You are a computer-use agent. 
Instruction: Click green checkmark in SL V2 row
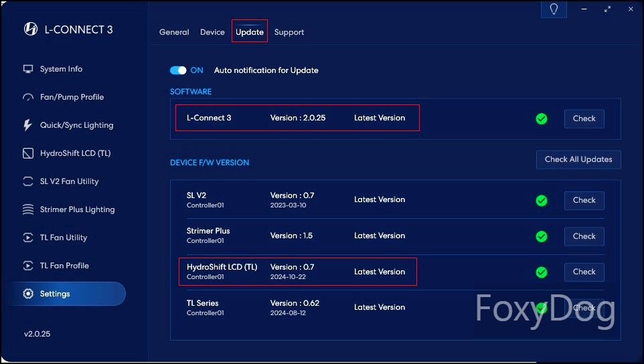(542, 200)
